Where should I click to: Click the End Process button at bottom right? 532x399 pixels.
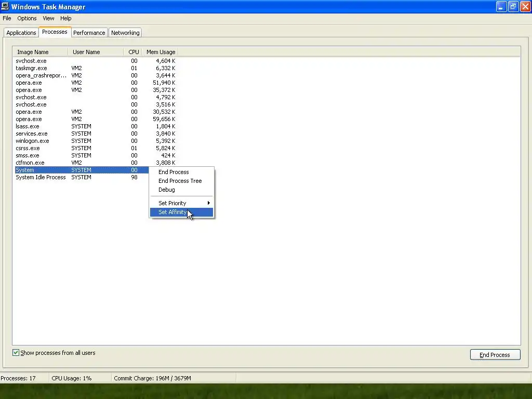pyautogui.click(x=495, y=354)
